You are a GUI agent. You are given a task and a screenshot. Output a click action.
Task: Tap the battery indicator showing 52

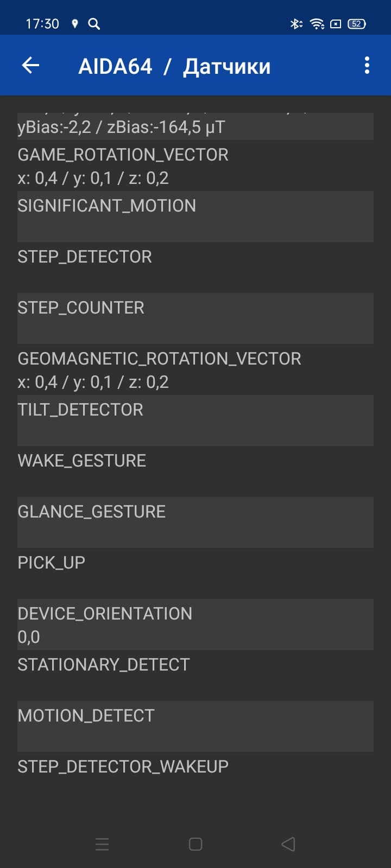356,24
